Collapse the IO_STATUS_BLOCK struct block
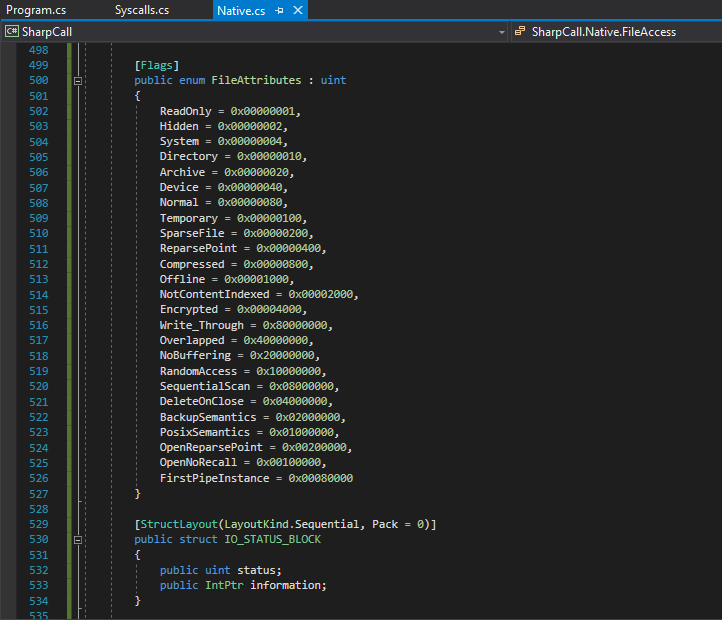The height and width of the screenshot is (620, 722). (78, 540)
